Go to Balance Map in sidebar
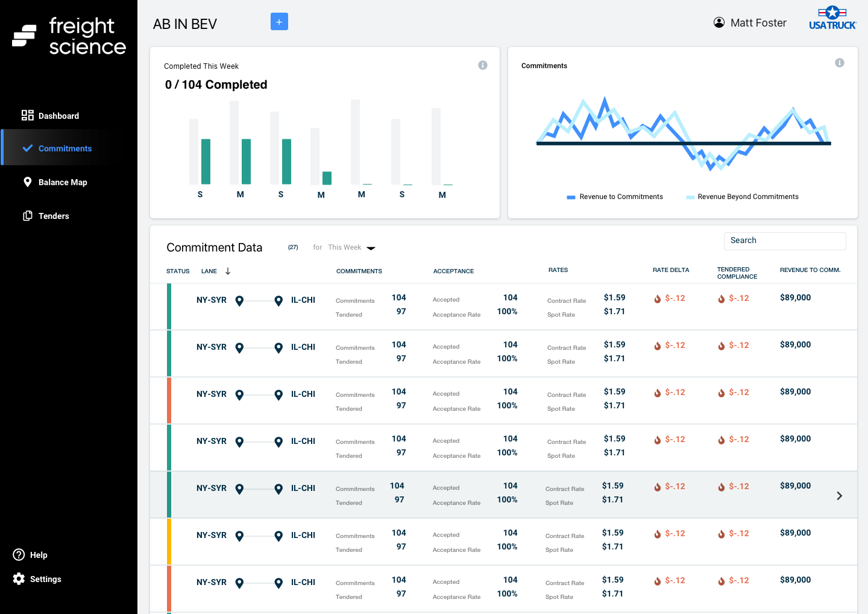Screen dimensions: 868x614 coord(55,182)
